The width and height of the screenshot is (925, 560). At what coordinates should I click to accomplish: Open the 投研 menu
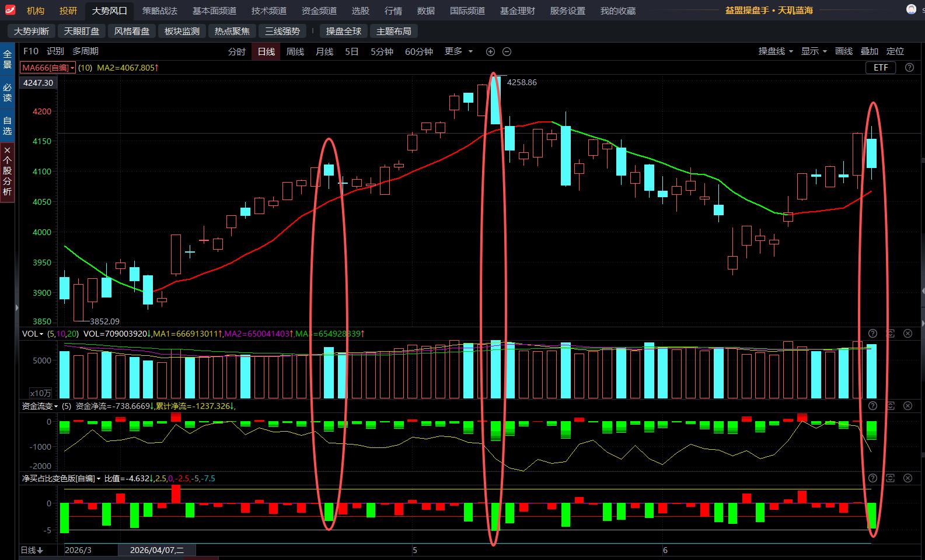point(68,10)
